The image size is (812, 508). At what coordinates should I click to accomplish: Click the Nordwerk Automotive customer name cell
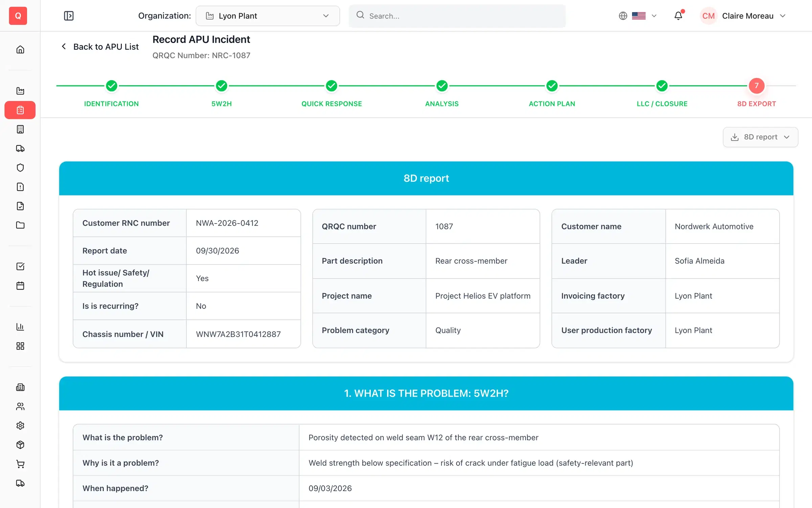point(722,226)
